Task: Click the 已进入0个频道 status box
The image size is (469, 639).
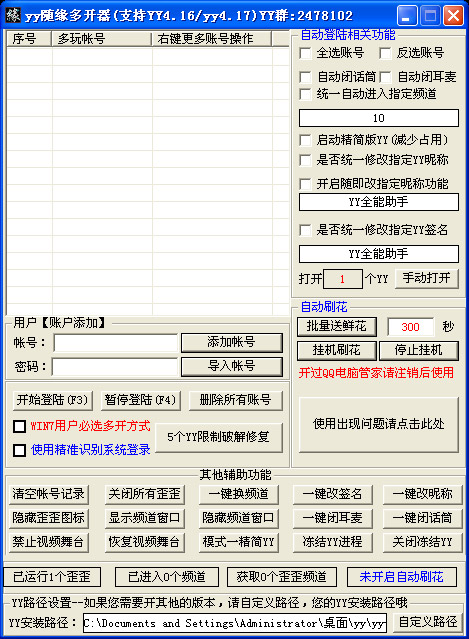Action: click(167, 577)
